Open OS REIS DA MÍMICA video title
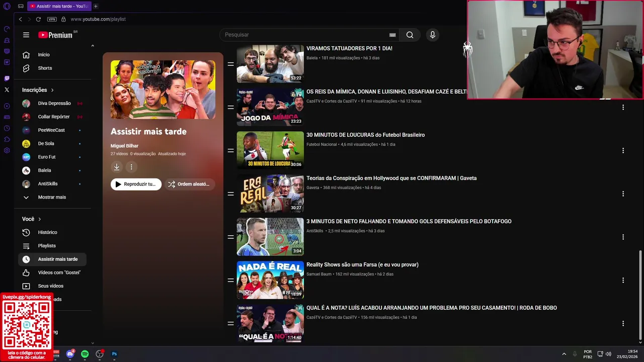The width and height of the screenshot is (644, 362). (386, 92)
